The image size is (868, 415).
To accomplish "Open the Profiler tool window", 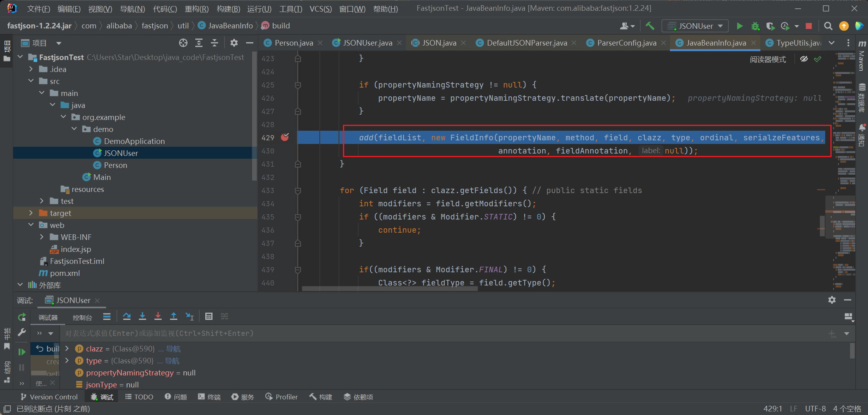I will (x=282, y=397).
